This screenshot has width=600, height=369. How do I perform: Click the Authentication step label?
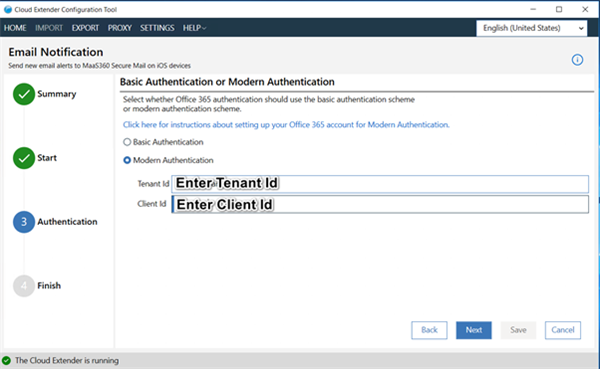click(67, 222)
